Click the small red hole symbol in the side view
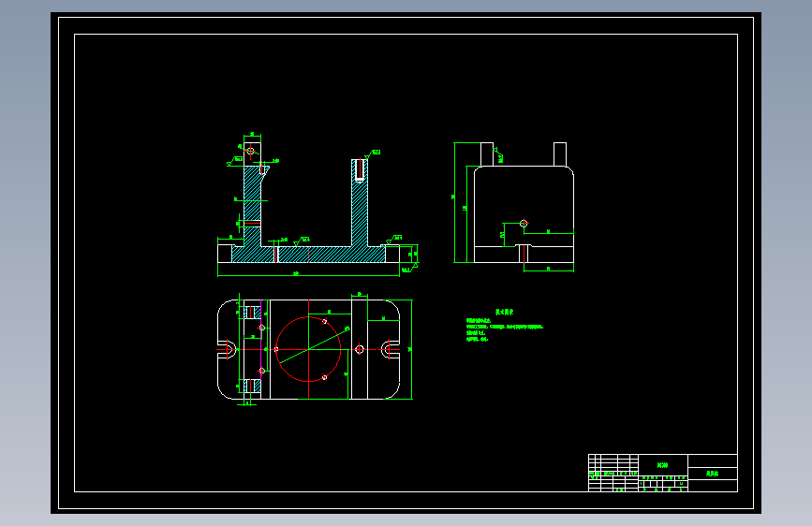 524,224
